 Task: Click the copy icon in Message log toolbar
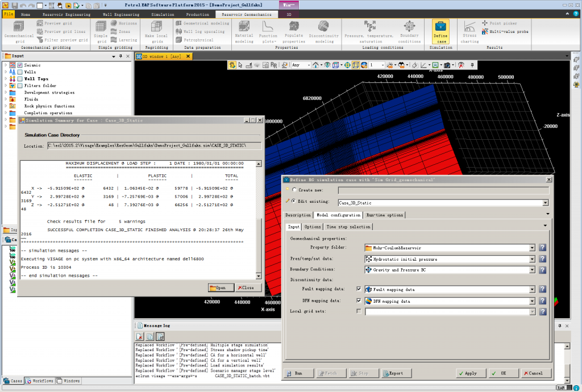point(150,337)
